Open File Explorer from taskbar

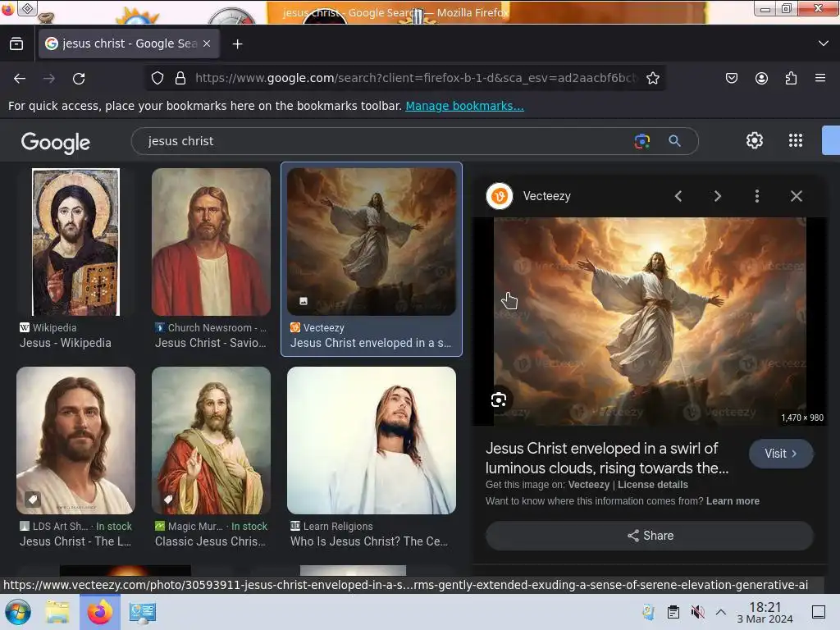pyautogui.click(x=57, y=612)
